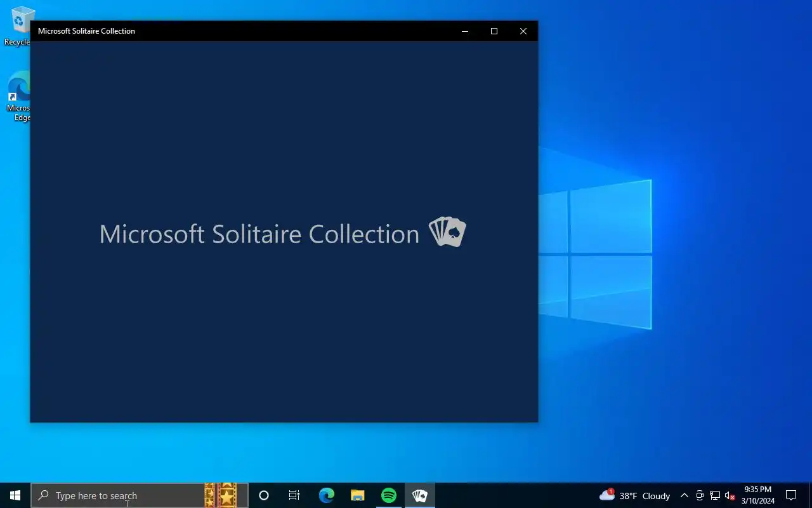Screen dimensions: 812x508
Task: Open the search highlights film star icon
Action: [x=221, y=495]
